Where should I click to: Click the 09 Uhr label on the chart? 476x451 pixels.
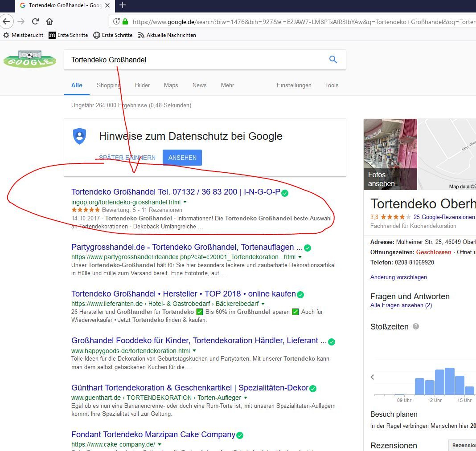404,400
